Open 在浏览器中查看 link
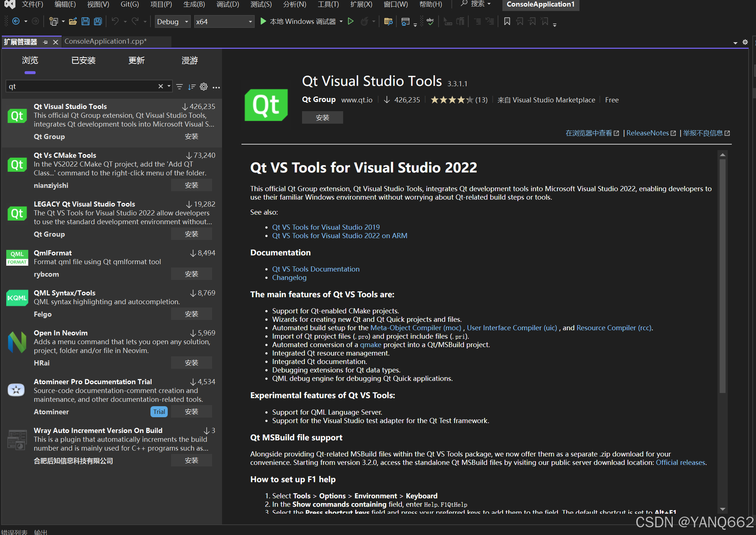Viewport: 756px width, 535px height. 592,133
